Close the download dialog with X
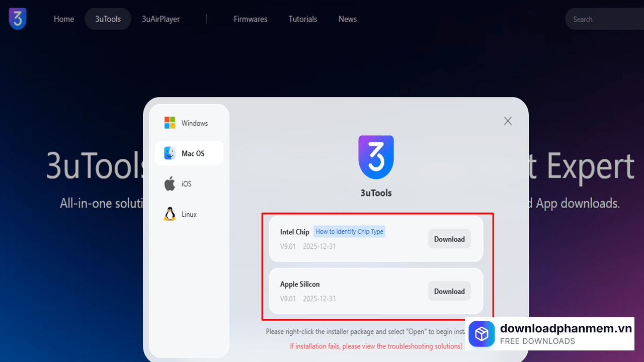The image size is (644, 362). (508, 121)
